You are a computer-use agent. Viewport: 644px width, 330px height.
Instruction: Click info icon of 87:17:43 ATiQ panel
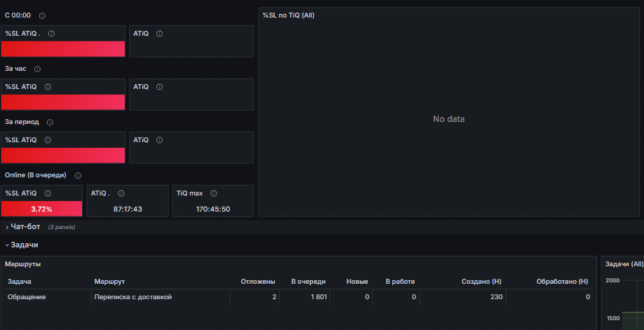(121, 193)
